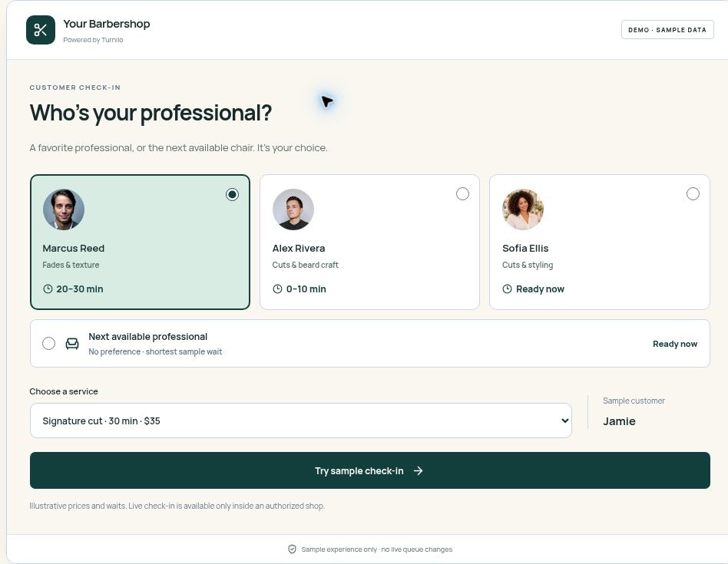Click 'Ready now' text on Sofia Ellis card

(x=540, y=289)
